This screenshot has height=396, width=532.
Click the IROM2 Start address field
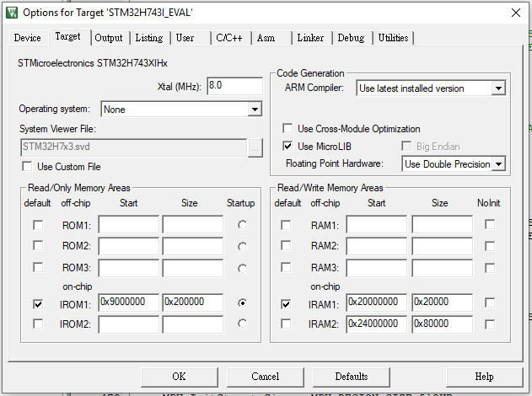click(129, 324)
